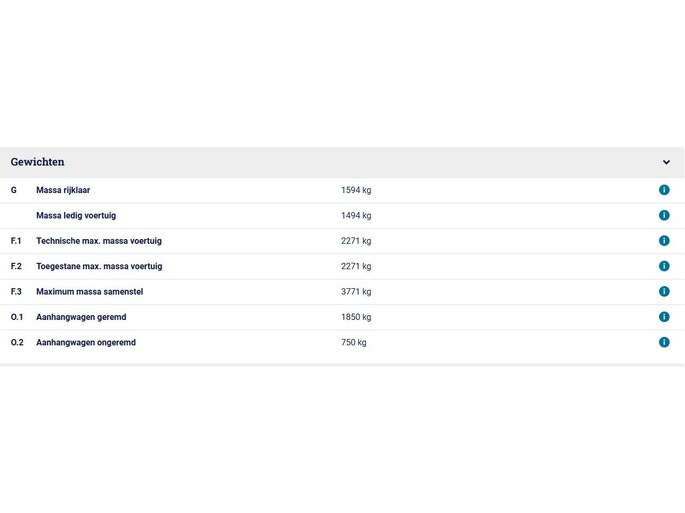The width and height of the screenshot is (685, 513).
Task: Click the 1594 kg value
Action: coord(356,190)
